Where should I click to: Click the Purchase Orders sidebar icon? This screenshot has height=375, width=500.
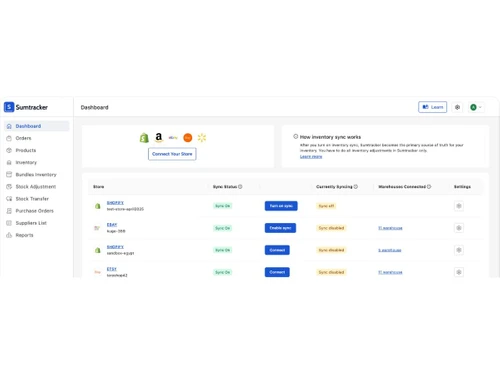[x=9, y=211]
